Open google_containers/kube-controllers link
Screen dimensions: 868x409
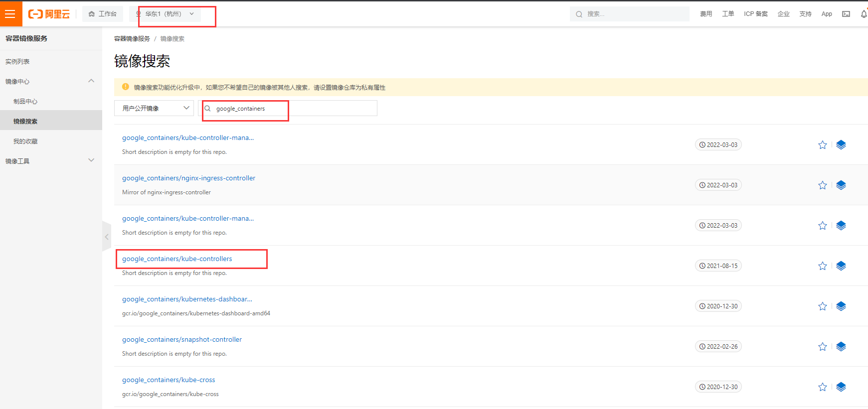(177, 259)
